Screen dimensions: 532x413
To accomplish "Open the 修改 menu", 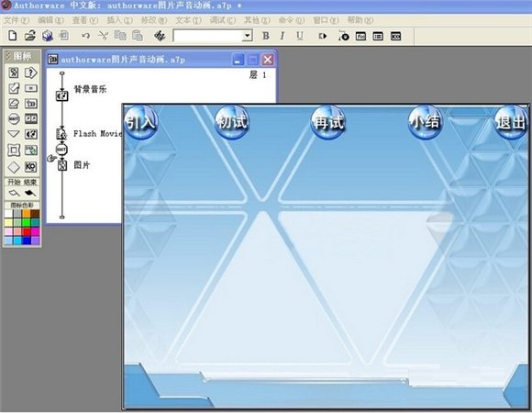I will click(x=154, y=20).
